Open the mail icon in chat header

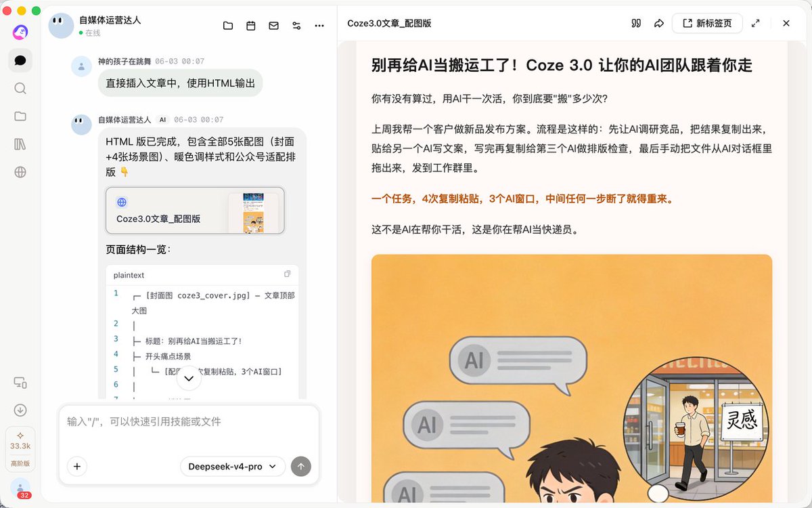pyautogui.click(x=274, y=26)
